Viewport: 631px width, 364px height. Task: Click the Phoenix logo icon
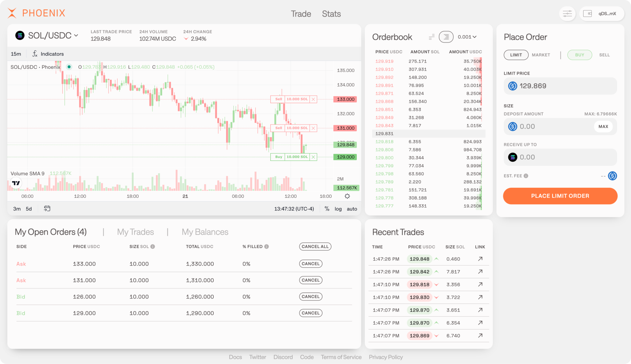12,13
